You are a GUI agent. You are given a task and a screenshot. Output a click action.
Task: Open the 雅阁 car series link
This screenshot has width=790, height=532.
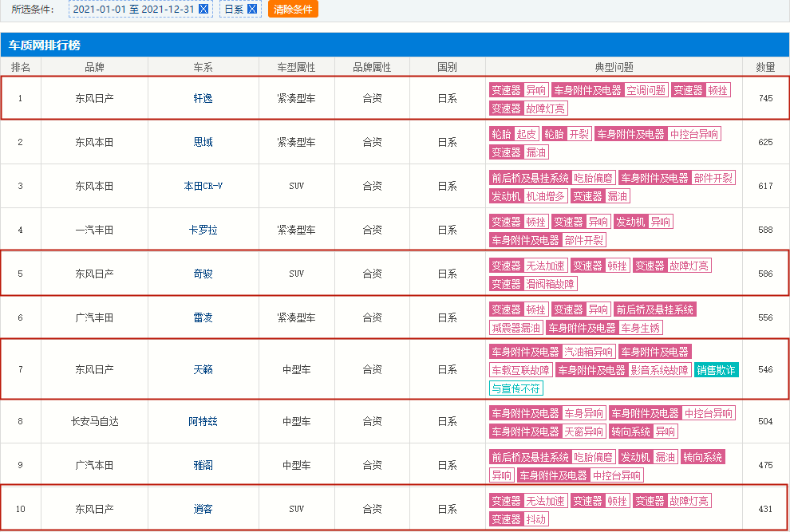click(x=203, y=465)
